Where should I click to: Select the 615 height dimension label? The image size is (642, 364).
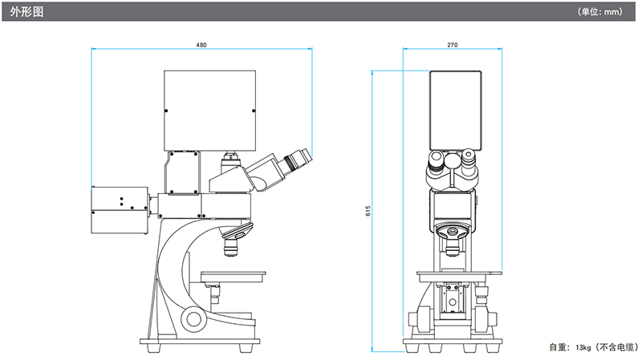(x=368, y=211)
